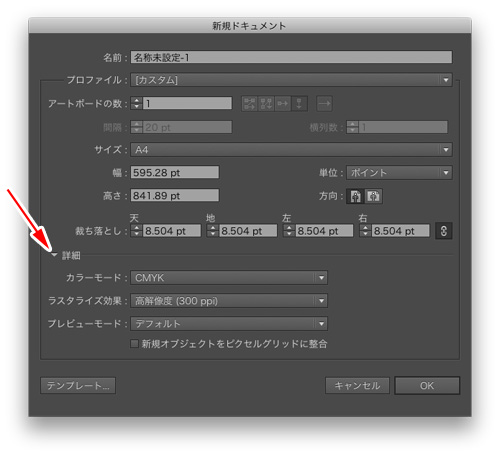Image resolution: width=500 pixels, height=456 pixels.
Task: Click the キャンセル button
Action: (x=357, y=386)
